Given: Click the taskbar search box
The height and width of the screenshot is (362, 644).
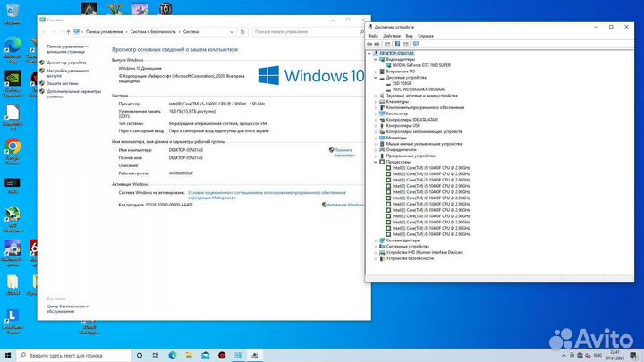Looking at the screenshot, I should 73,355.
